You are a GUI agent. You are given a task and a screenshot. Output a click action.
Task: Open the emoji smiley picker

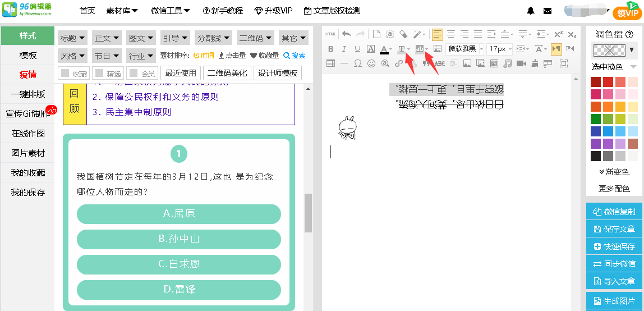(x=371, y=63)
